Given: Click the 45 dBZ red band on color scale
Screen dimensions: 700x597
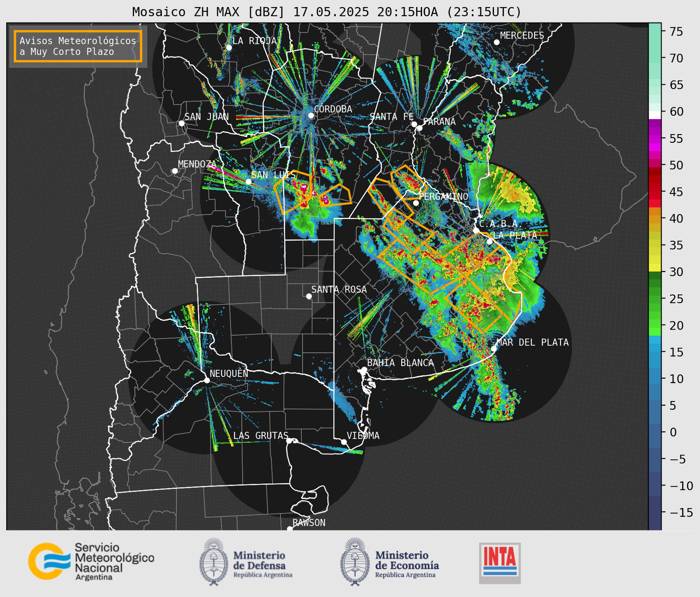Looking at the screenshot, I should [x=655, y=192].
